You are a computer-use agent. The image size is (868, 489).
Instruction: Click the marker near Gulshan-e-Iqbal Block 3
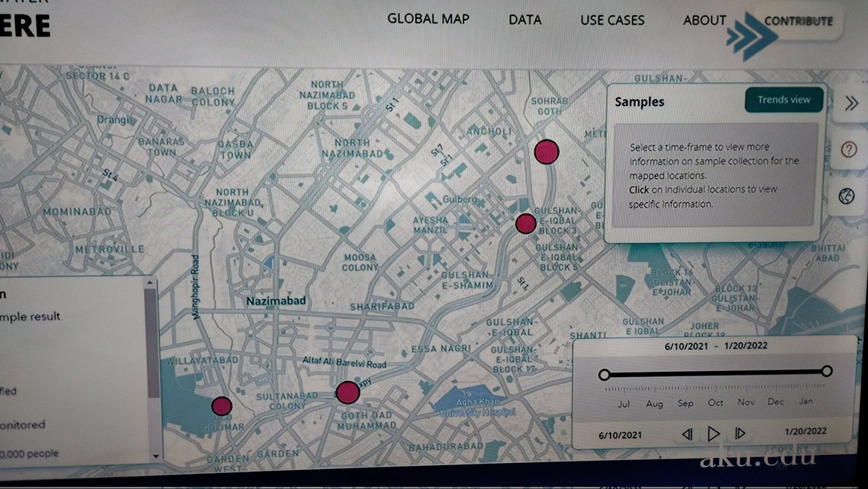[x=525, y=224]
